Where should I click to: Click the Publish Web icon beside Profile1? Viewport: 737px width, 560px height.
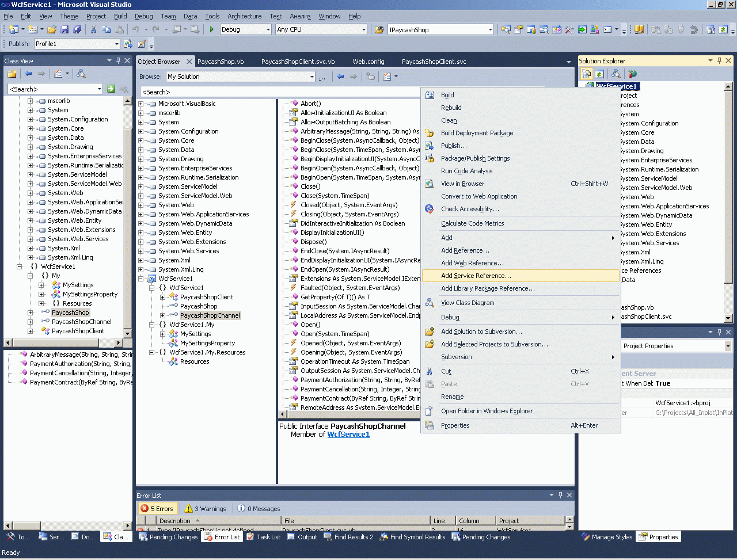click(129, 44)
